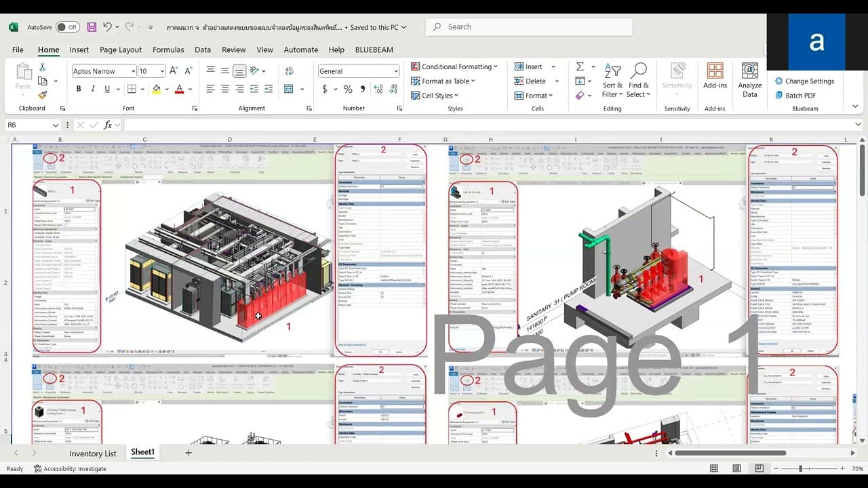Click Batch PDF button
This screenshot has width=868, height=488.
pyautogui.click(x=795, y=96)
